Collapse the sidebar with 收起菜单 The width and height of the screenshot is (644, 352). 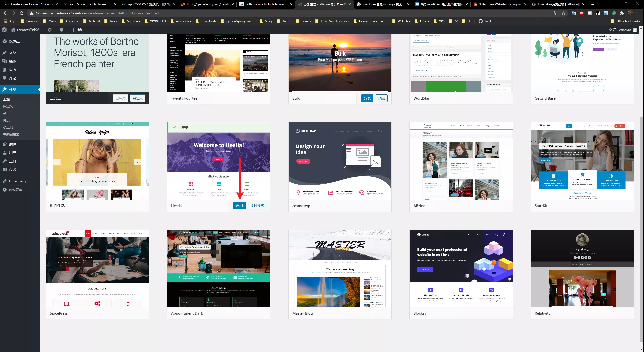pyautogui.click(x=15, y=190)
